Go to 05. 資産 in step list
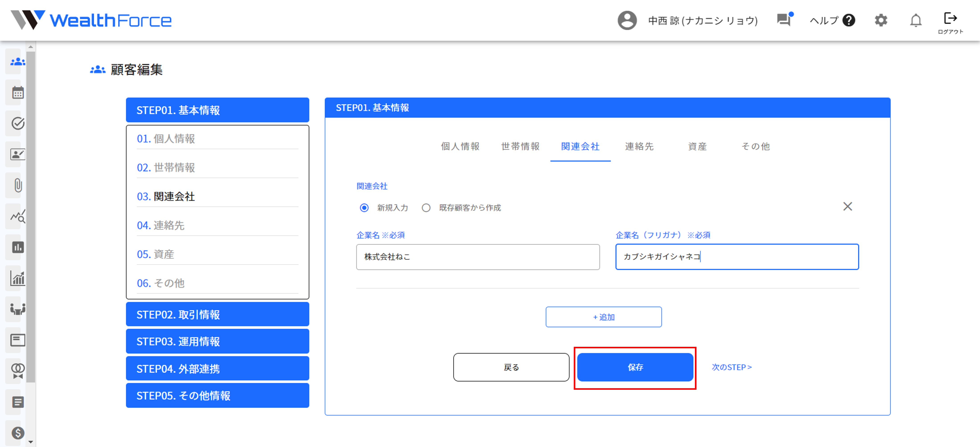 pyautogui.click(x=217, y=254)
